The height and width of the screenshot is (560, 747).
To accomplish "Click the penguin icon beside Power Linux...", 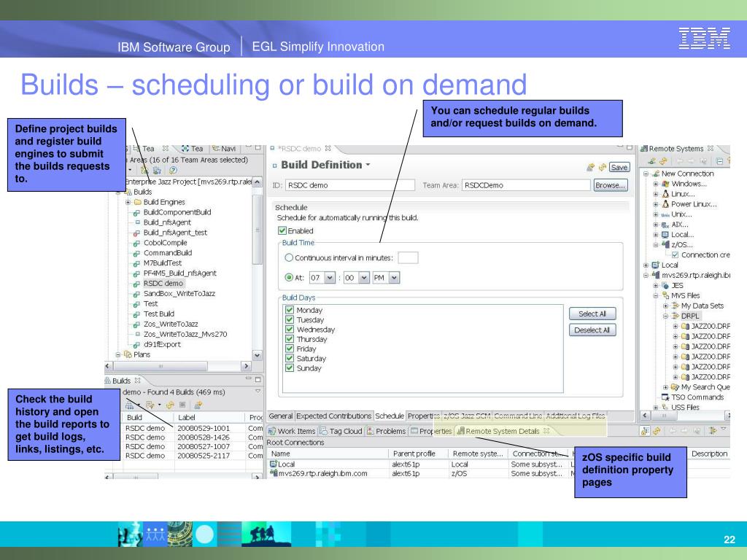I will (665, 204).
